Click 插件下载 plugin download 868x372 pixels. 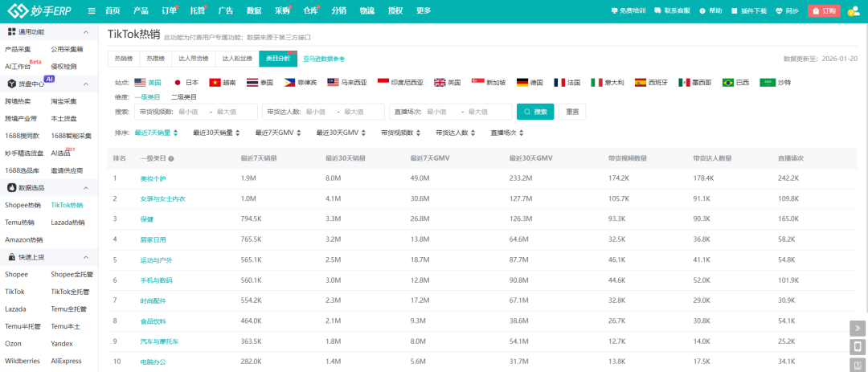(749, 11)
